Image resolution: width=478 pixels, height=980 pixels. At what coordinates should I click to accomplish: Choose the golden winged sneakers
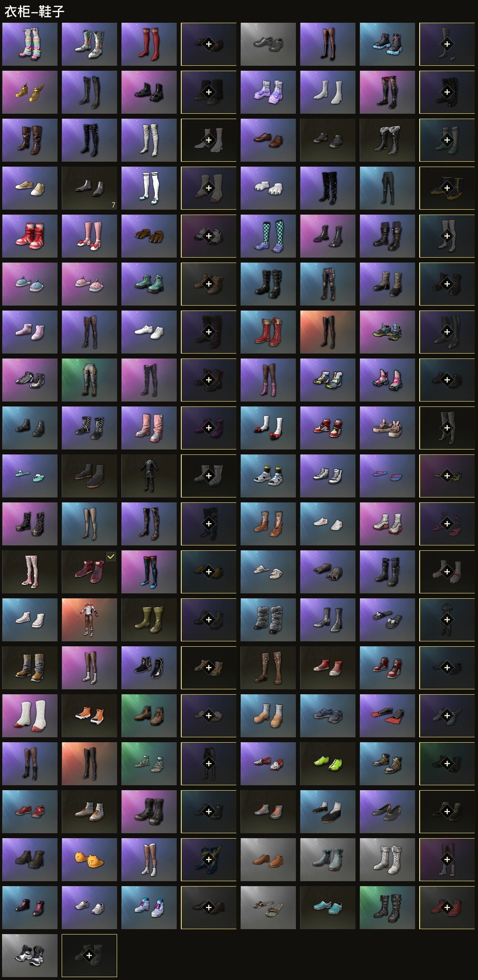point(30,92)
